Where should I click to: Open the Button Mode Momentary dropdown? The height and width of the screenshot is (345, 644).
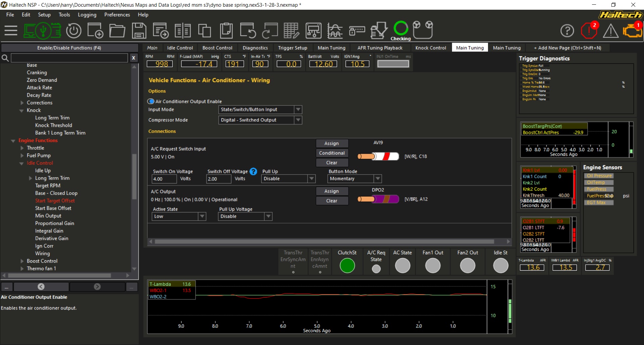click(x=355, y=179)
